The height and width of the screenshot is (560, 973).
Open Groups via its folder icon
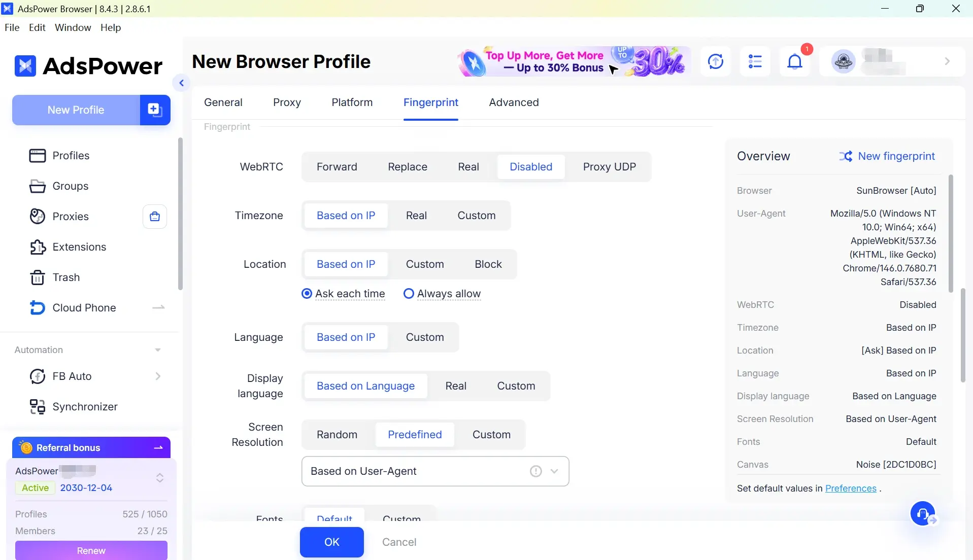click(x=38, y=186)
